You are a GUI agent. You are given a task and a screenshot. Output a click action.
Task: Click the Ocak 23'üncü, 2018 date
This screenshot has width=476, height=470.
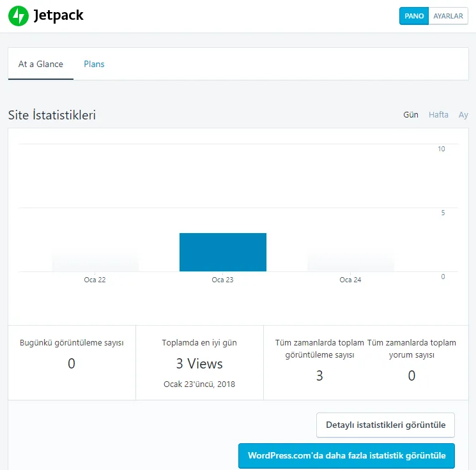click(x=199, y=384)
